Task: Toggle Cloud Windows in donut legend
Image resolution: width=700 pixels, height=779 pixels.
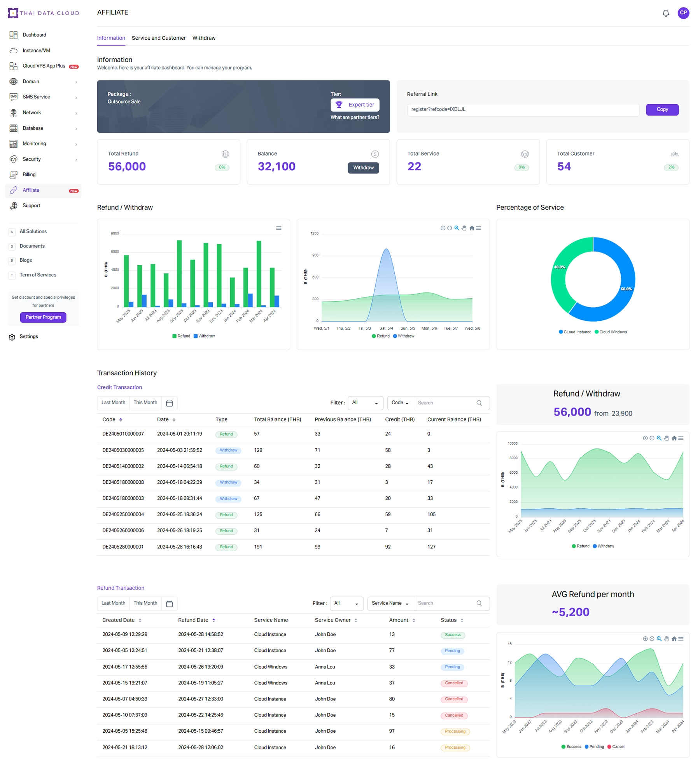Action: pyautogui.click(x=611, y=332)
